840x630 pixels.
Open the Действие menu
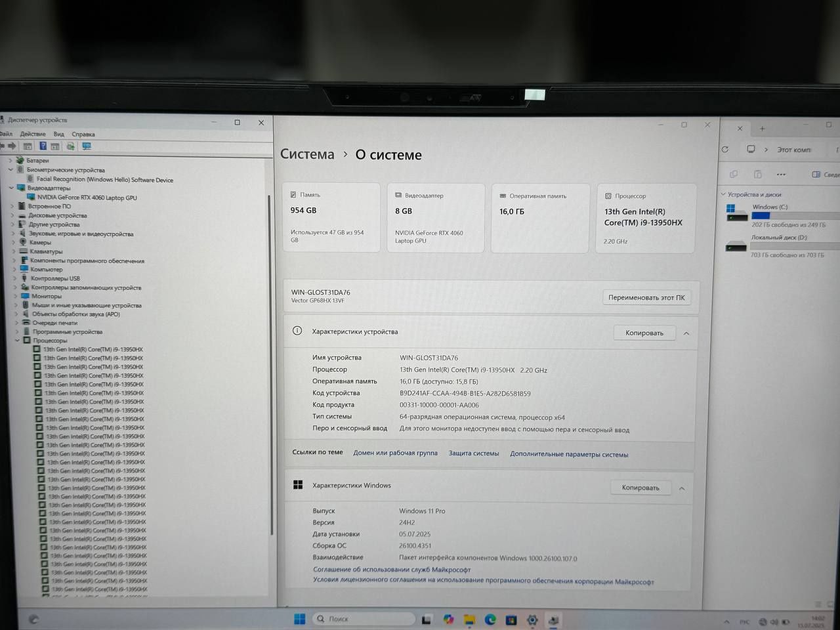[33, 134]
